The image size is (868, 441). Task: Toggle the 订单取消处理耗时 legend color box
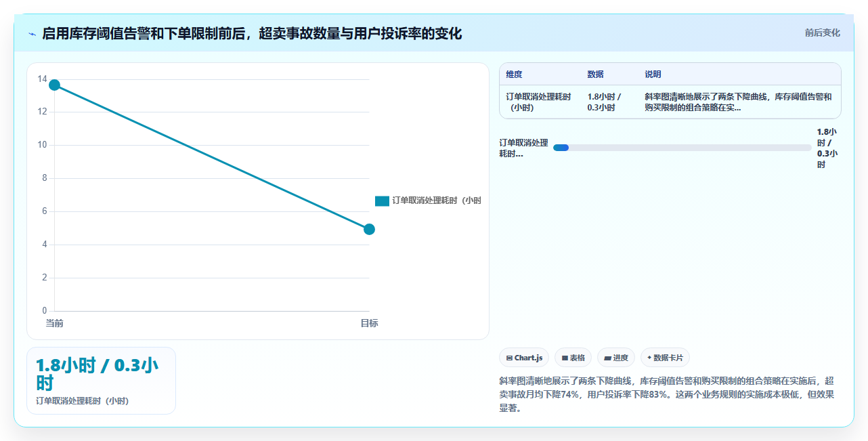click(382, 201)
